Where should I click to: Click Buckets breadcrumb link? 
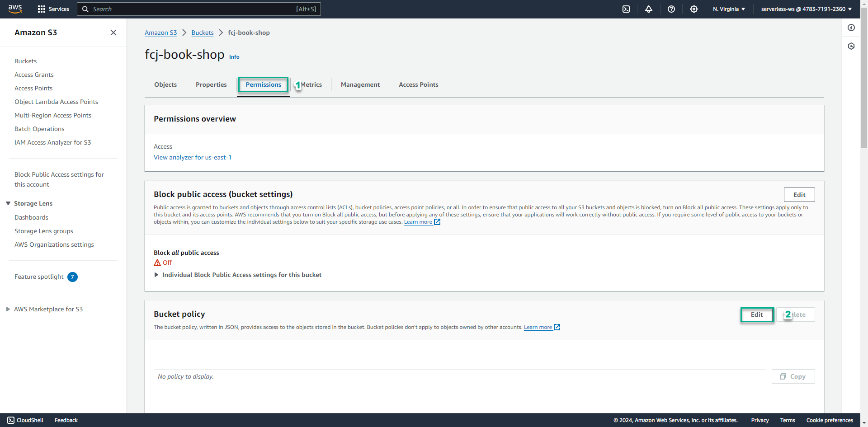(x=203, y=33)
